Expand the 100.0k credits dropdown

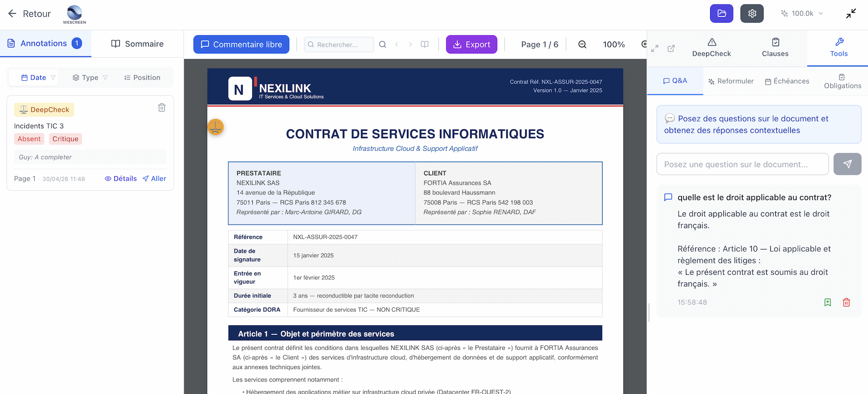coord(802,14)
